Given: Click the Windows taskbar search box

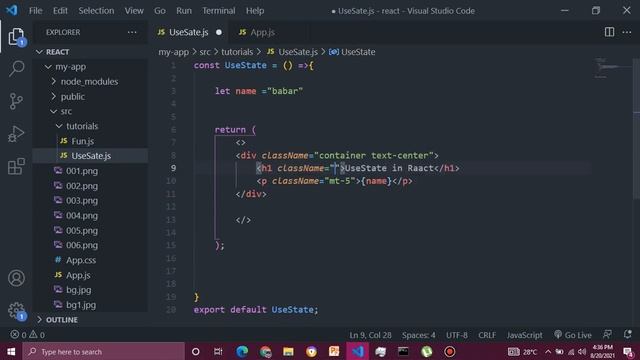Looking at the screenshot, I should [104, 351].
